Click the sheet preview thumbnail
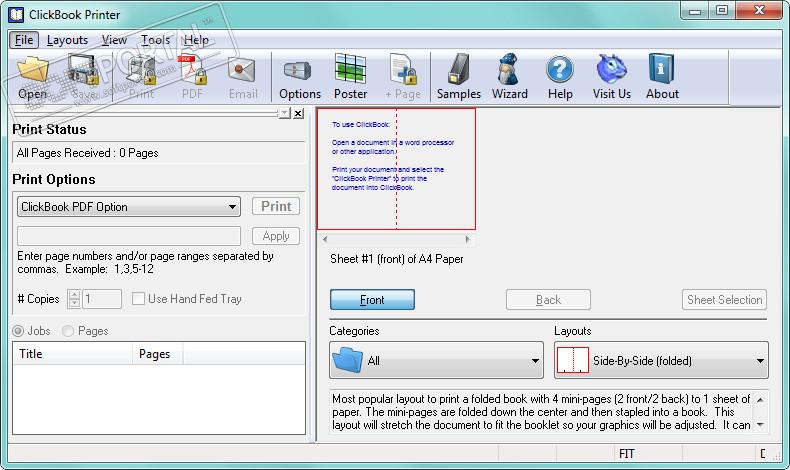790x470 pixels. coord(396,169)
